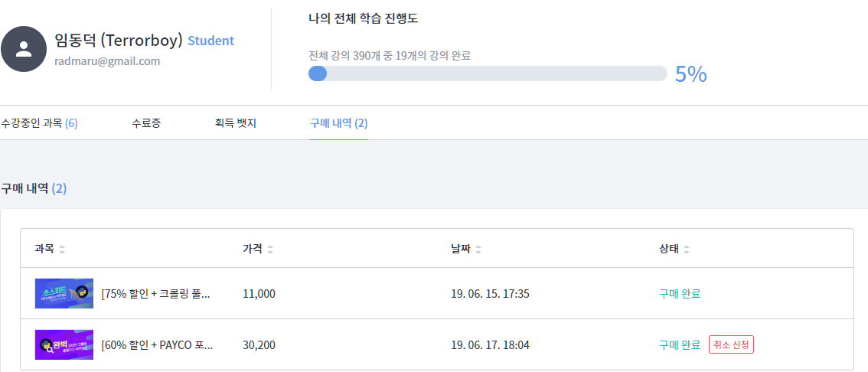Open the 수강중인 과목 tab

[x=39, y=123]
